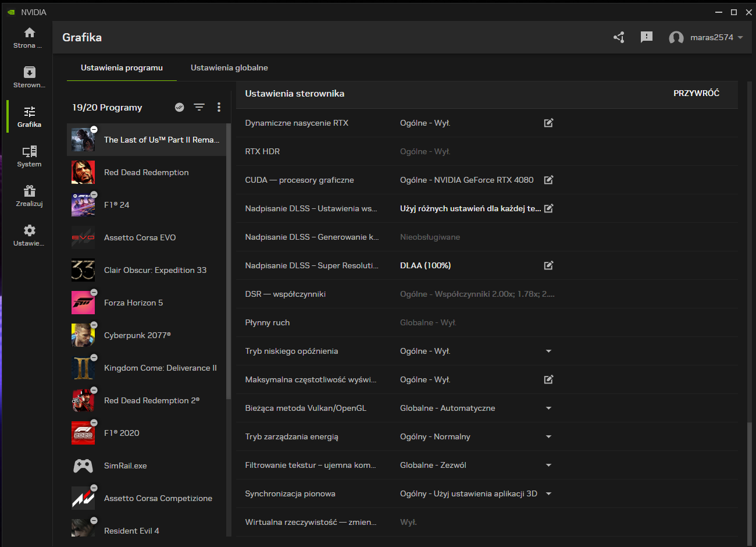Select Red Dead Redemption 2 in program list

(x=151, y=400)
